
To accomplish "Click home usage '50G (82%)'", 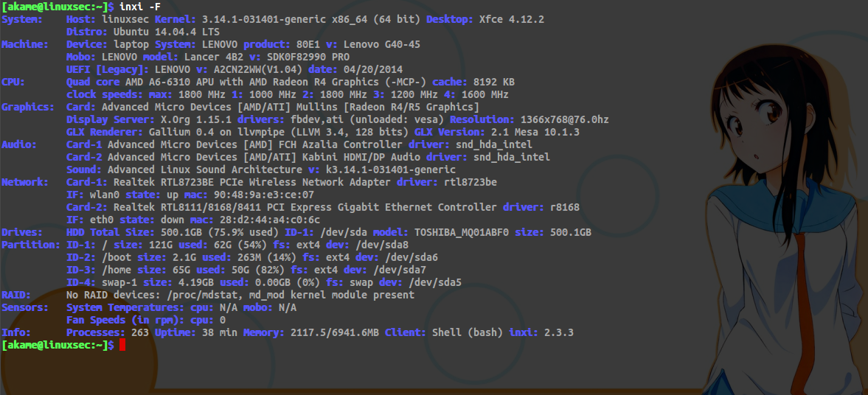I will pos(257,270).
